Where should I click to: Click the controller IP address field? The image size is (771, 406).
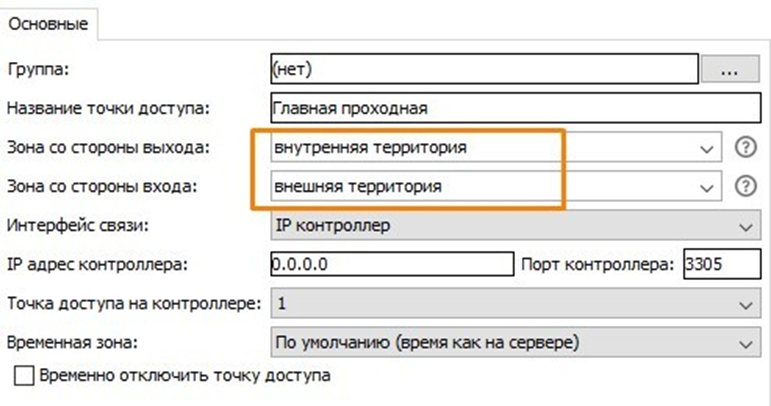[x=391, y=265]
